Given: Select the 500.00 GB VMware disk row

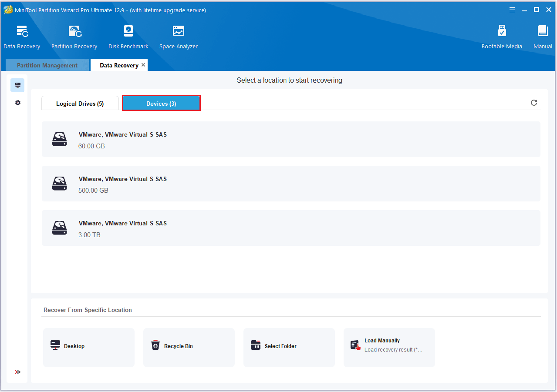Looking at the screenshot, I should coord(291,184).
